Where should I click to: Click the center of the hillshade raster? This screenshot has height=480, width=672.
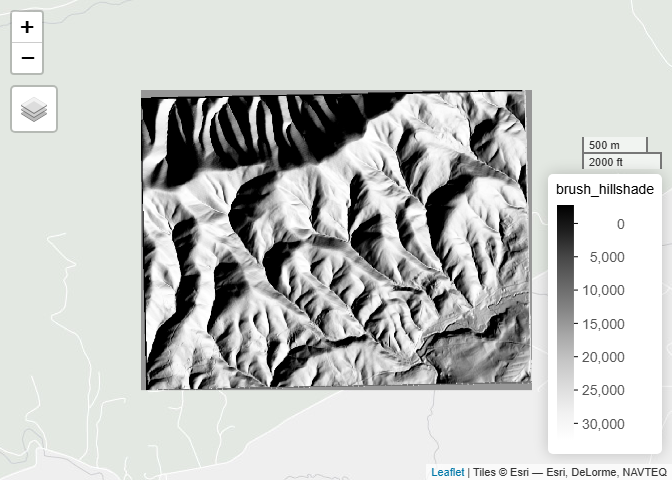click(x=335, y=240)
